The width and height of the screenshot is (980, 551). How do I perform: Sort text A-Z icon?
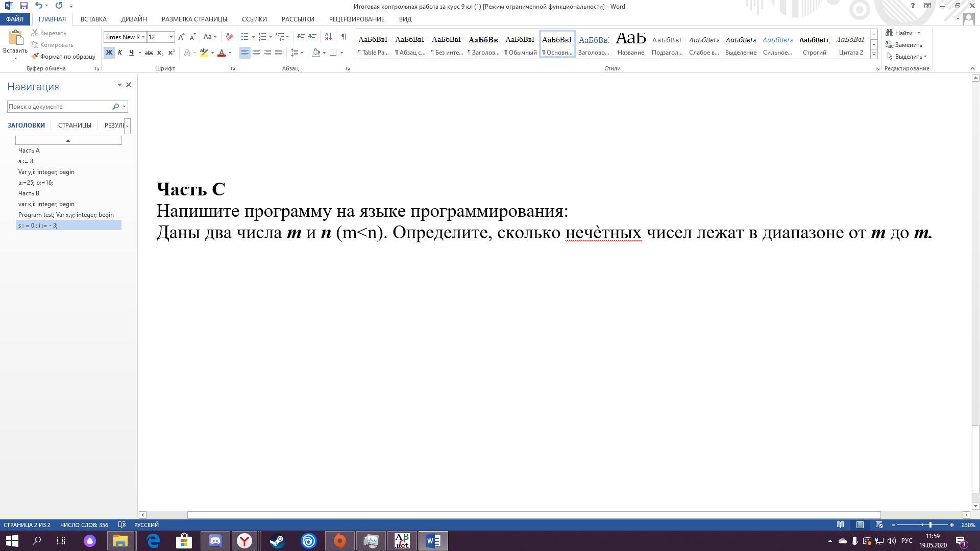(x=328, y=37)
